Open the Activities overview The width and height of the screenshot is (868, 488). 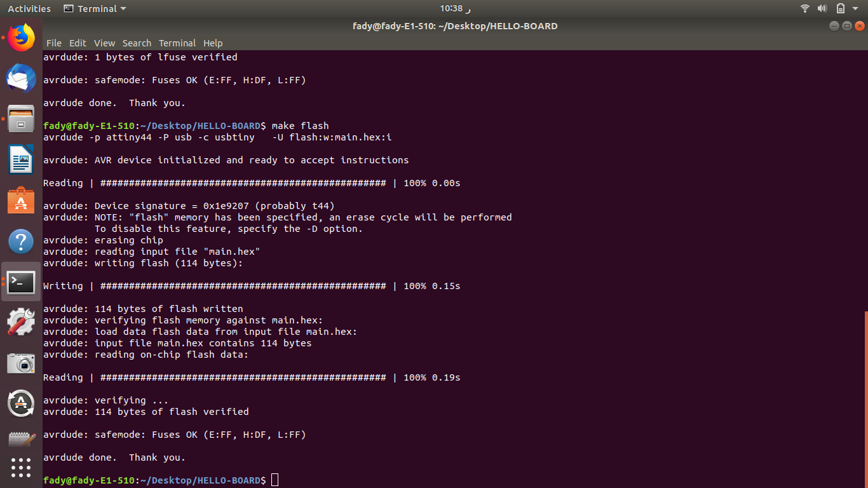tap(29, 9)
